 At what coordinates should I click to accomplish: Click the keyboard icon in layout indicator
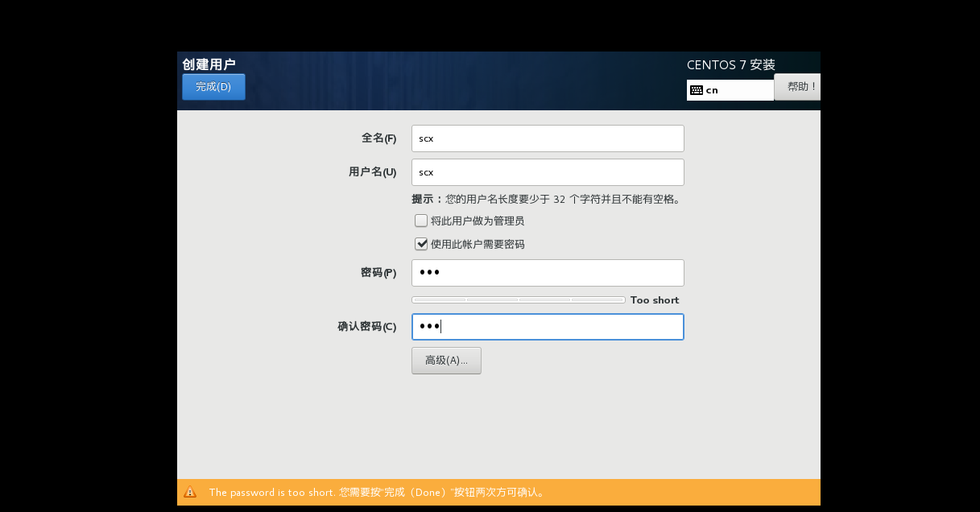[697, 90]
